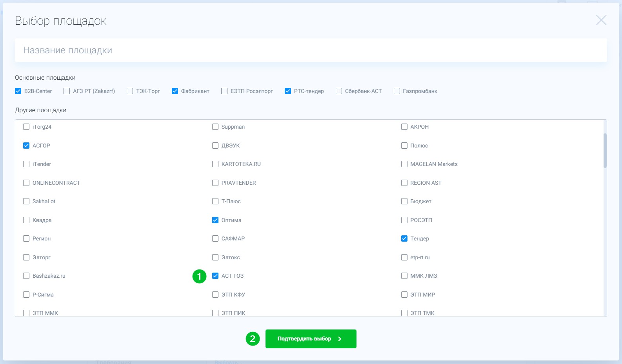The width and height of the screenshot is (622, 364).
Task: Check the САФМАР checkbox
Action: [215, 238]
